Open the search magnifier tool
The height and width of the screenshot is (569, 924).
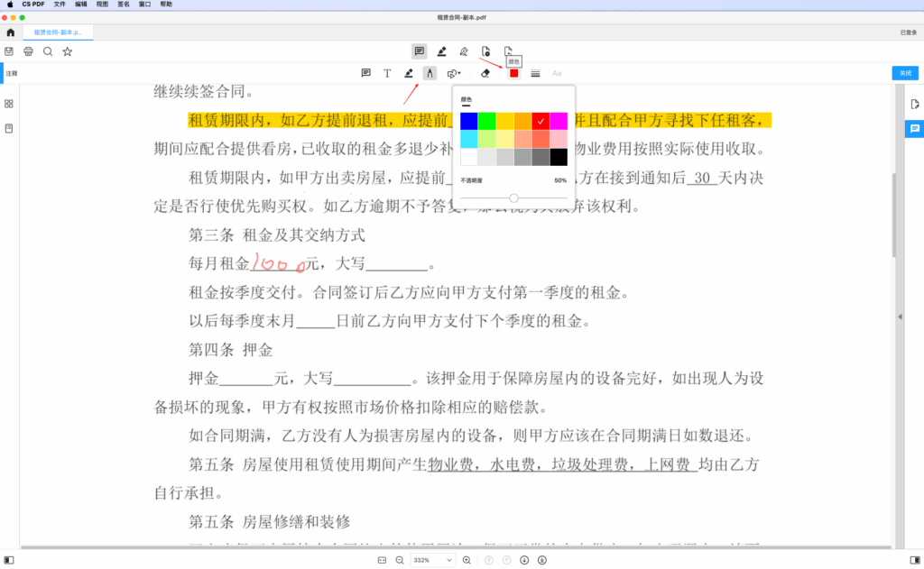pyautogui.click(x=48, y=51)
